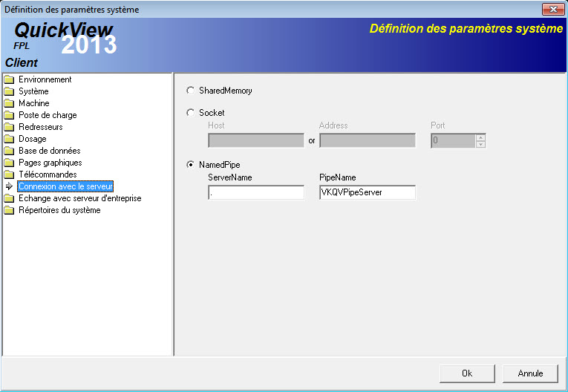Click the arrow icon beside Connexion avec le serveur
The width and height of the screenshot is (568, 392).
pos(10,186)
